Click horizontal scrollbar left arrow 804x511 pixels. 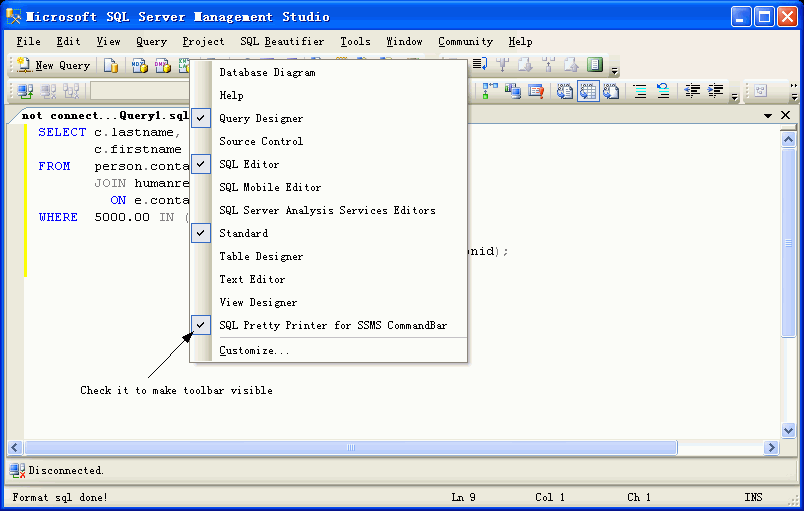coord(14,447)
